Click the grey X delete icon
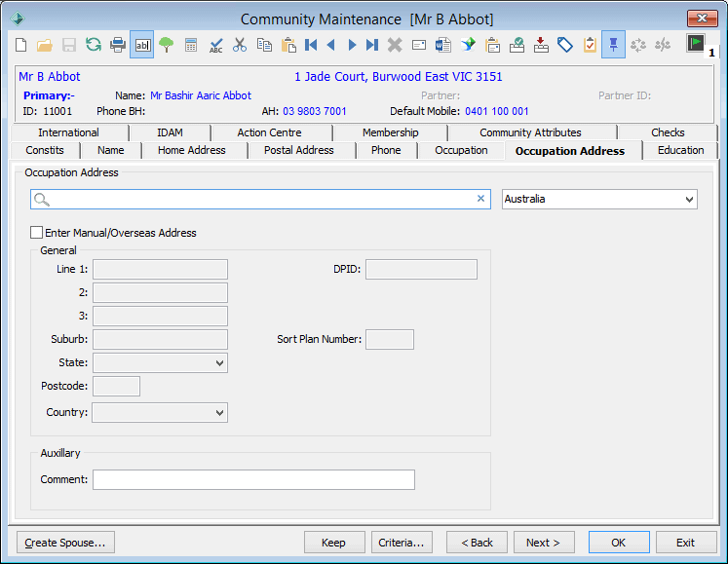 [395, 45]
